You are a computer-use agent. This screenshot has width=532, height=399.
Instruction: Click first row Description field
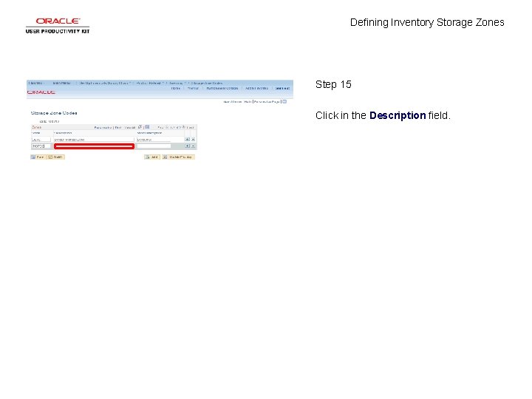94,140
